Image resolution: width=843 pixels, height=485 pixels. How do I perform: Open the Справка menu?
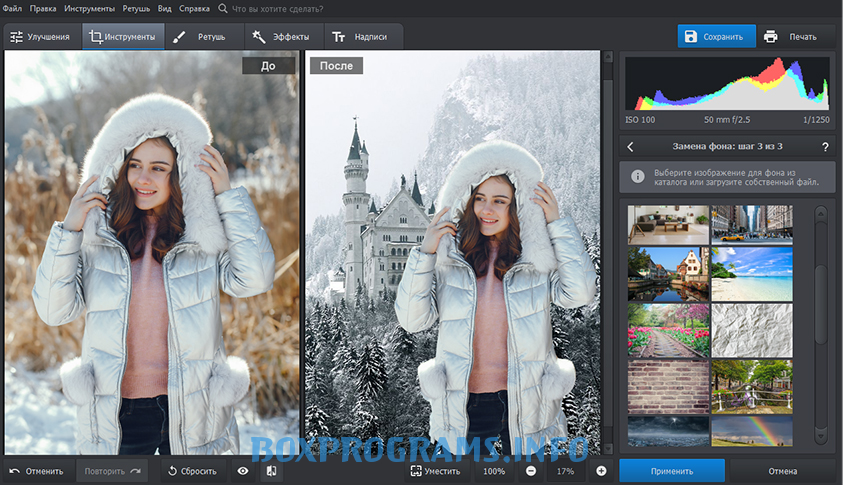coord(194,9)
